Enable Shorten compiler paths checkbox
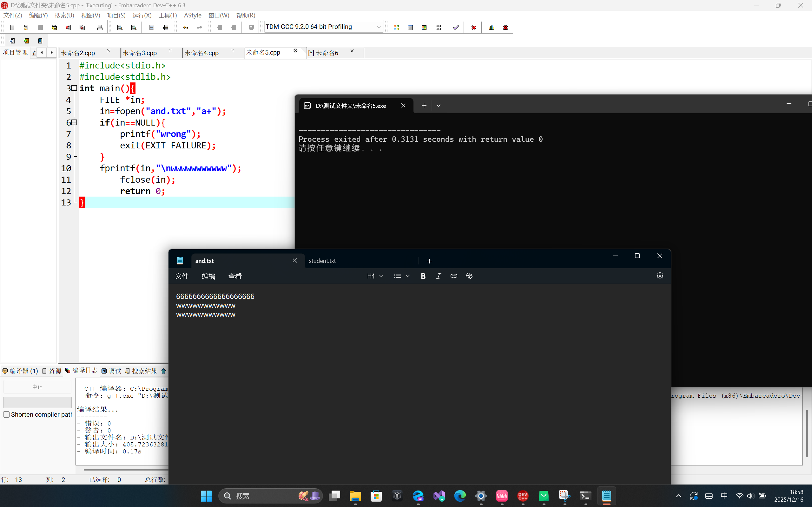The height and width of the screenshot is (507, 812). coord(6,414)
